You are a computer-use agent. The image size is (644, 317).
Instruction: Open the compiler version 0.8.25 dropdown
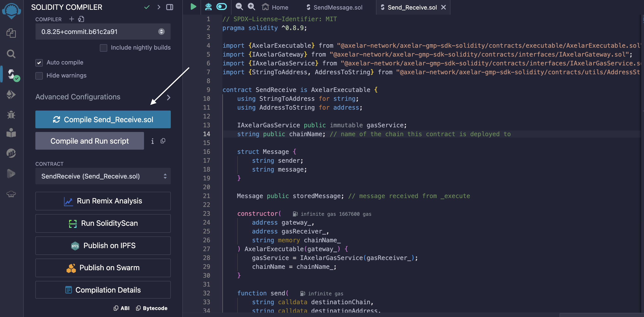(103, 32)
